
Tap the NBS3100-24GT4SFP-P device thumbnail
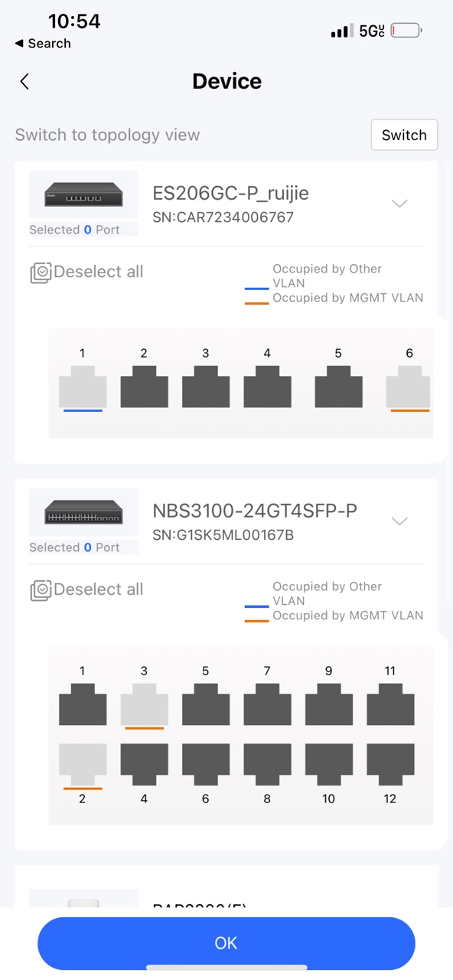point(83,513)
